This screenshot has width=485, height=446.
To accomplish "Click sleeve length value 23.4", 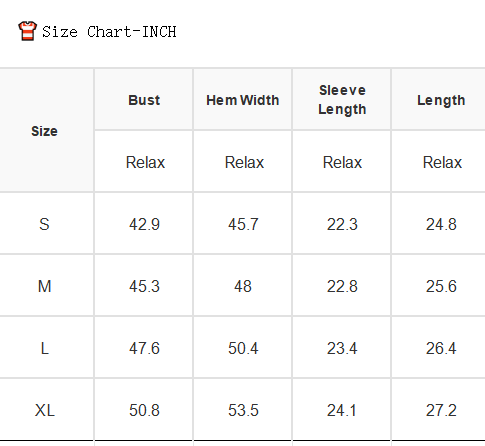I will (342, 348).
